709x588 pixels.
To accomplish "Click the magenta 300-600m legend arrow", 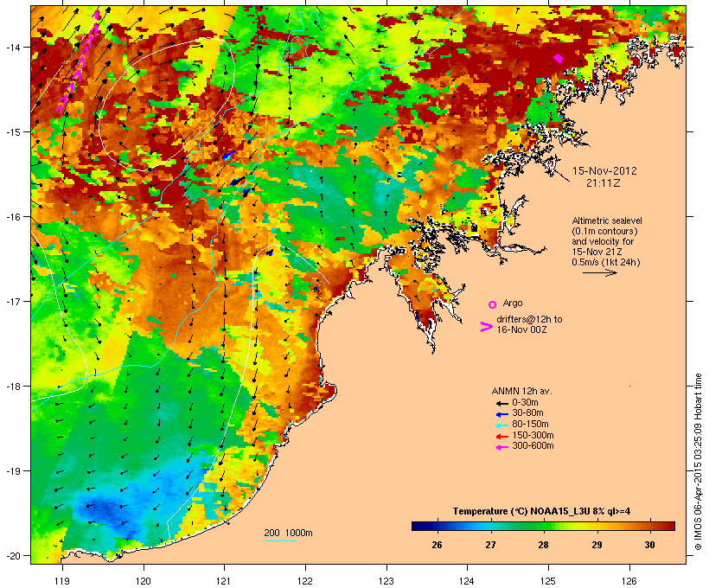I will click(x=501, y=447).
